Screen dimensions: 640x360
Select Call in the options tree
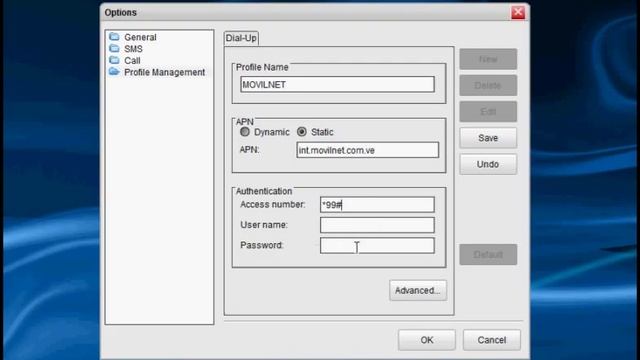pos(132,61)
